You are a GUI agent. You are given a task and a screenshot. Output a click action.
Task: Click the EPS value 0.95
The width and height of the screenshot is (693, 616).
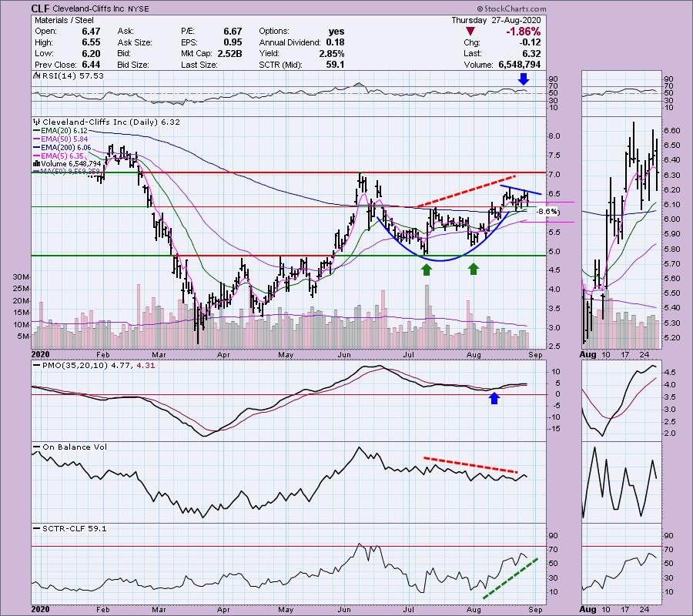[233, 42]
